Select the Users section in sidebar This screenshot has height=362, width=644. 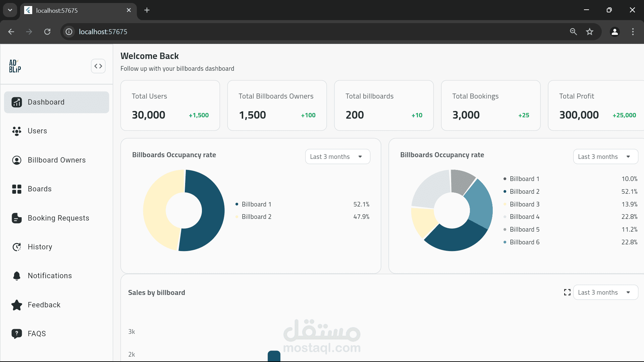[x=37, y=131]
